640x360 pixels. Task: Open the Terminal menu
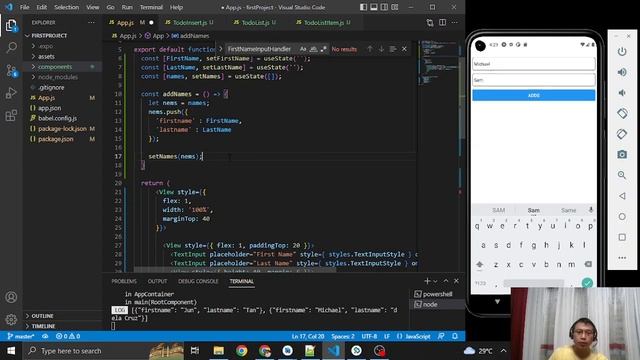pyautogui.click(x=151, y=7)
